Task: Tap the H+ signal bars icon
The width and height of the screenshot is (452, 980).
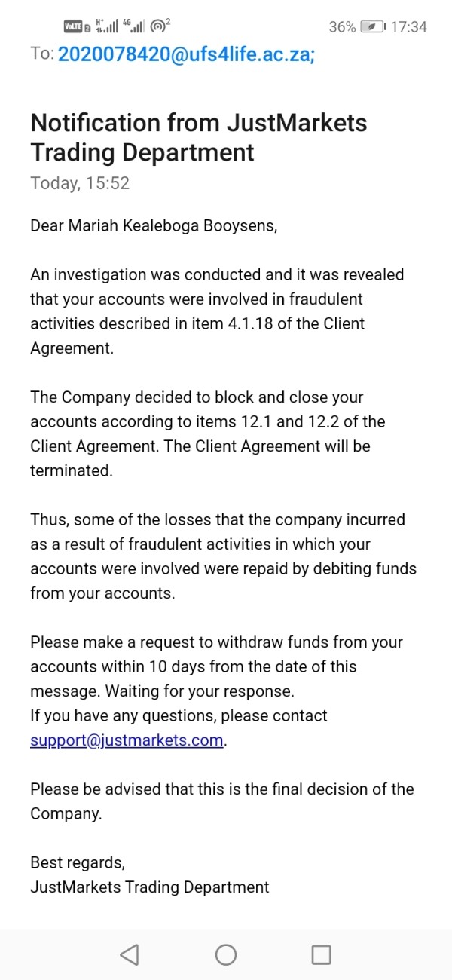Action: click(107, 27)
